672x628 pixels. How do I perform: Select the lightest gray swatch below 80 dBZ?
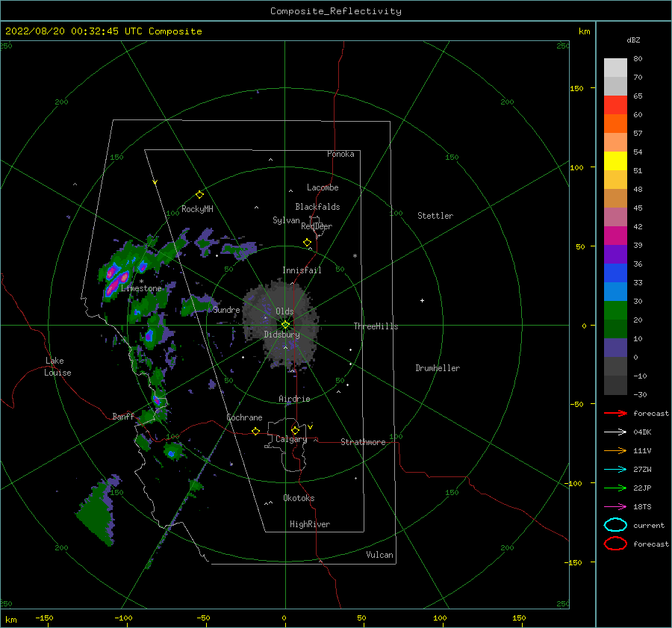coord(615,67)
